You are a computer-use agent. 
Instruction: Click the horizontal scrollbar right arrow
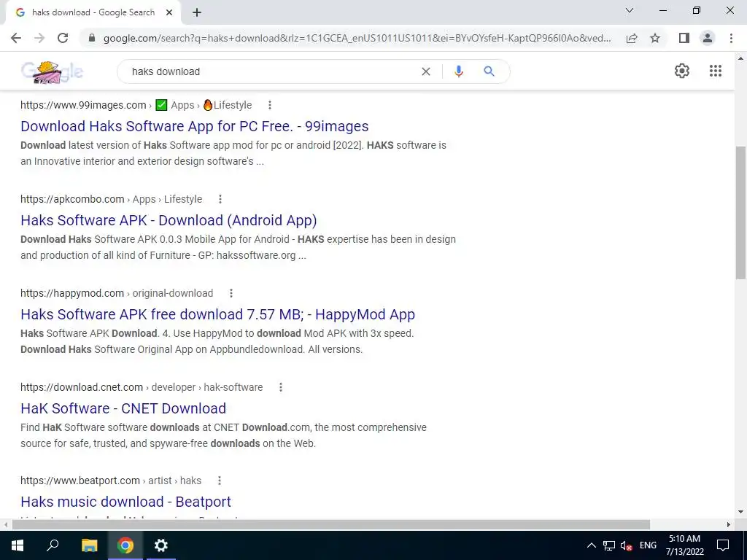click(729, 525)
